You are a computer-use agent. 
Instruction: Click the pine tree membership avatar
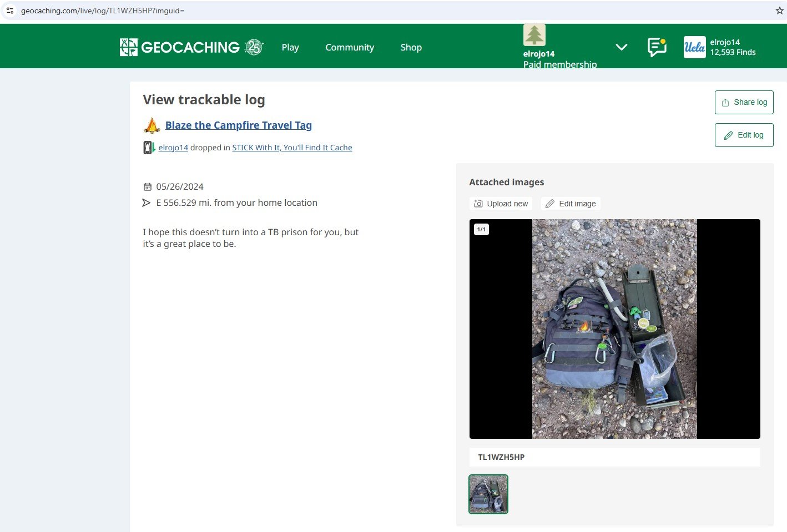coord(534,35)
